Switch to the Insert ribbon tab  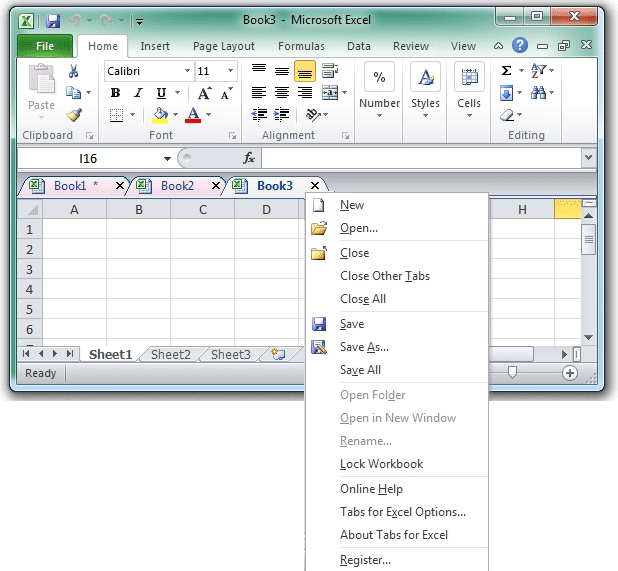[x=155, y=46]
